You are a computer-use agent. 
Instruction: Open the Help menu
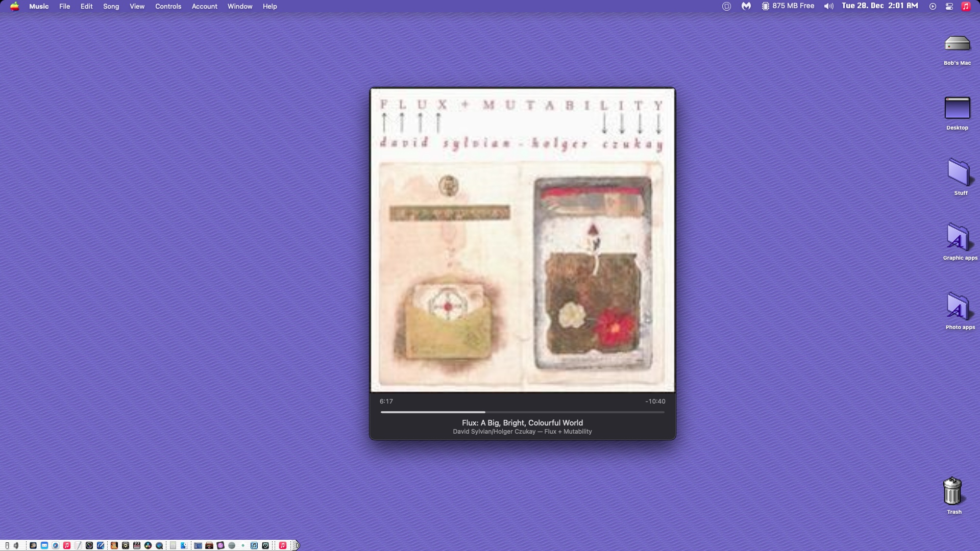[x=269, y=6]
